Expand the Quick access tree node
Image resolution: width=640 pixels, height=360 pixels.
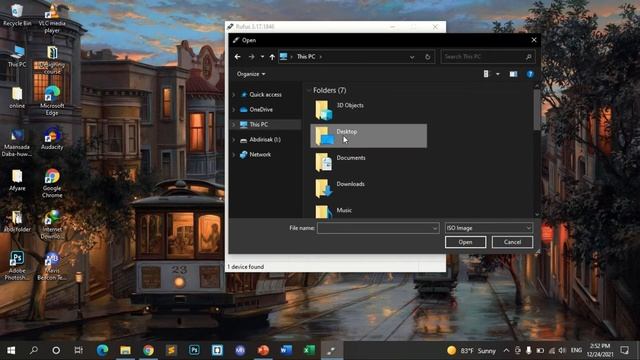coord(234,95)
